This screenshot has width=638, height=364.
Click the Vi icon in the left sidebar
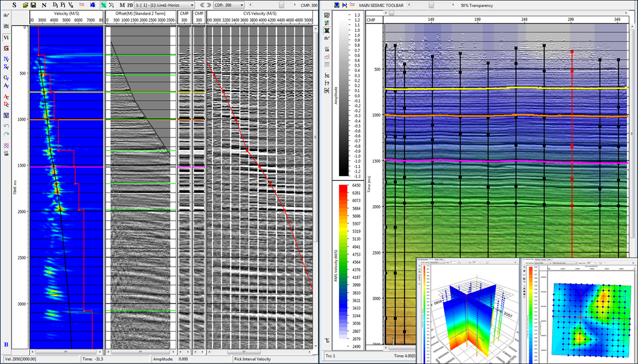pos(5,38)
